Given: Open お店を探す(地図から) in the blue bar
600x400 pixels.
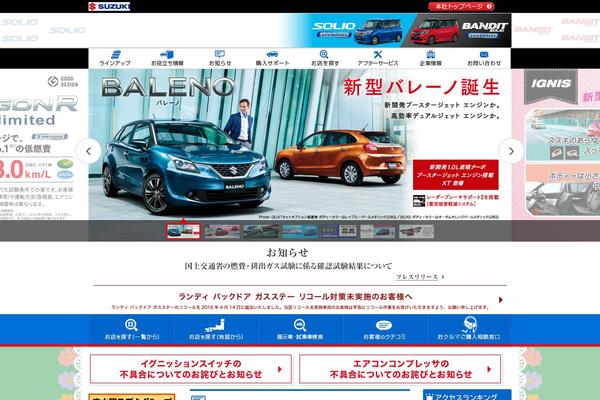Looking at the screenshot, I should (x=216, y=330).
